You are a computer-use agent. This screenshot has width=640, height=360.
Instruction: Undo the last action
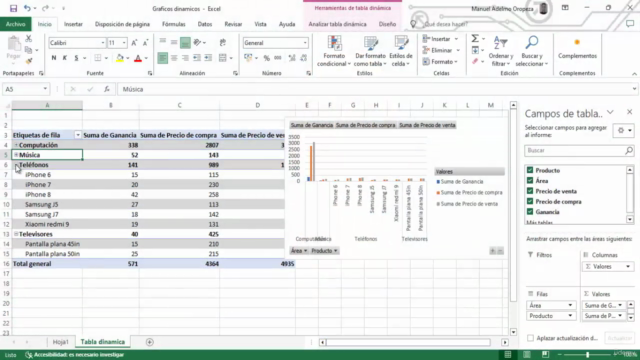click(27, 8)
